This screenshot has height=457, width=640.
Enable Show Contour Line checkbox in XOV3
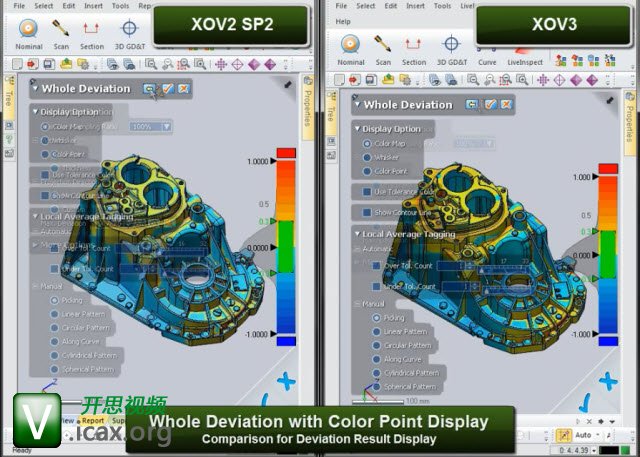[x=367, y=213]
